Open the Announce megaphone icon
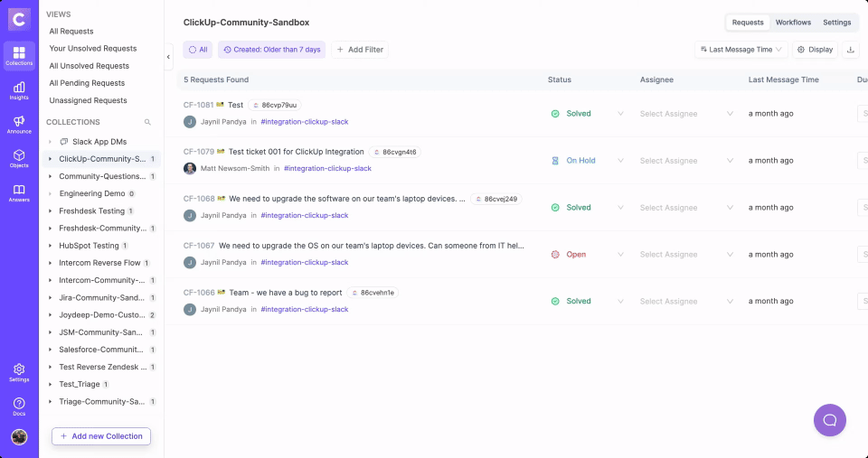 (19, 124)
